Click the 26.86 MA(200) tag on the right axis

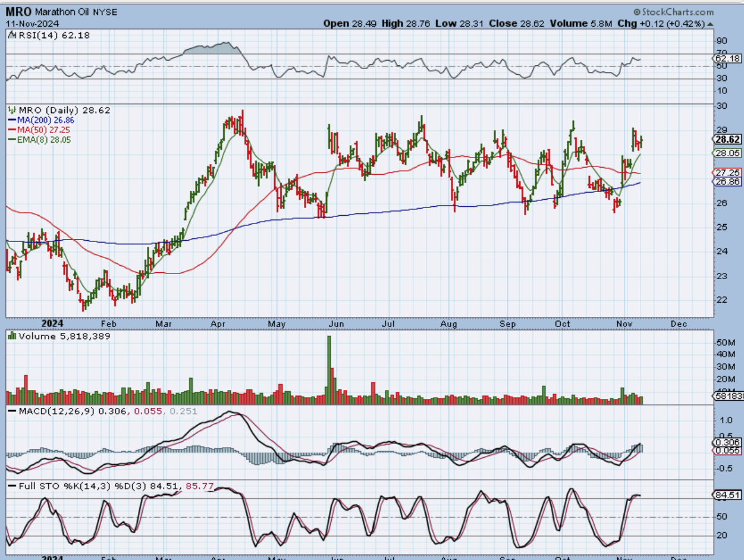(x=728, y=181)
